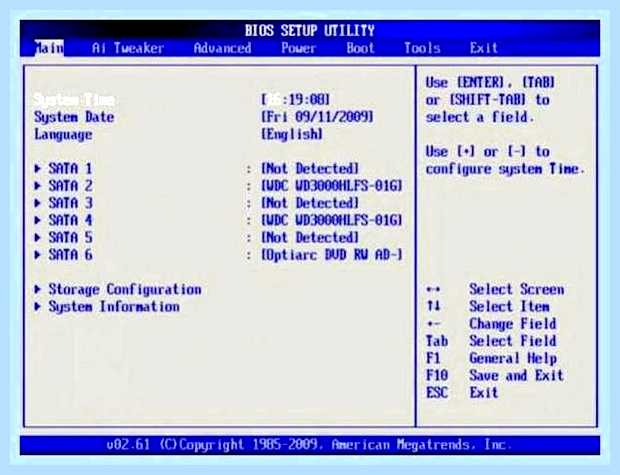Open the Advanced tab
The height and width of the screenshot is (475, 620).
click(x=223, y=48)
